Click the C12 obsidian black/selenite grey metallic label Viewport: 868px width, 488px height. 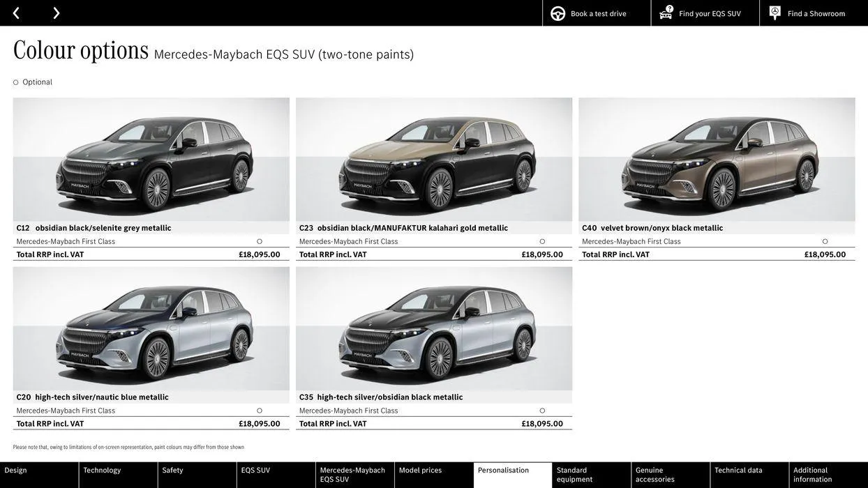(93, 228)
